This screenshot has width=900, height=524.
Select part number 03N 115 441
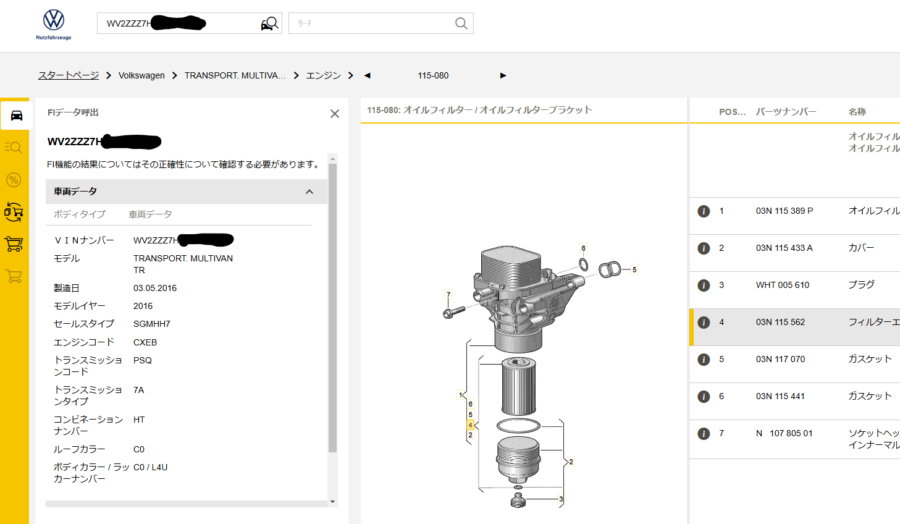tap(780, 397)
